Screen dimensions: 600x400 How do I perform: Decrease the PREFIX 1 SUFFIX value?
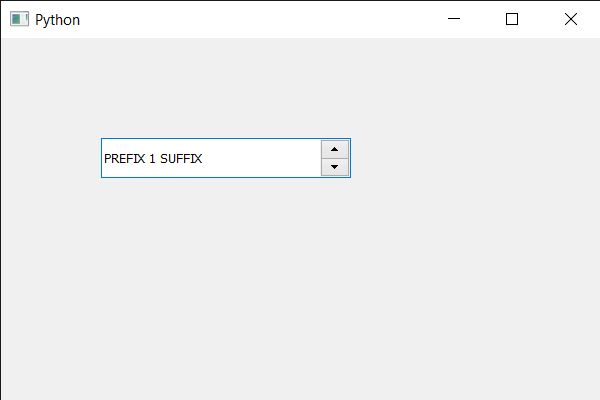tap(335, 167)
